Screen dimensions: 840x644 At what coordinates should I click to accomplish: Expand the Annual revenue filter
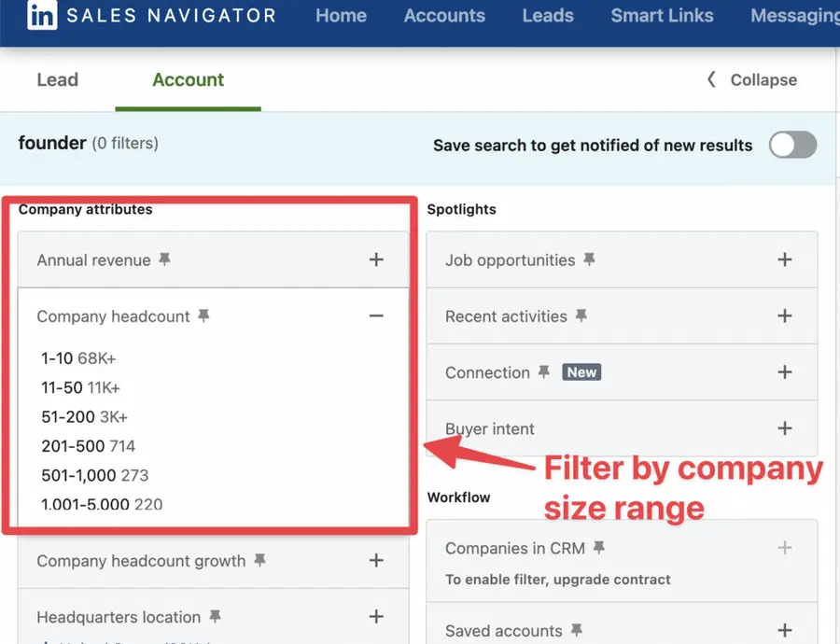[x=376, y=260]
